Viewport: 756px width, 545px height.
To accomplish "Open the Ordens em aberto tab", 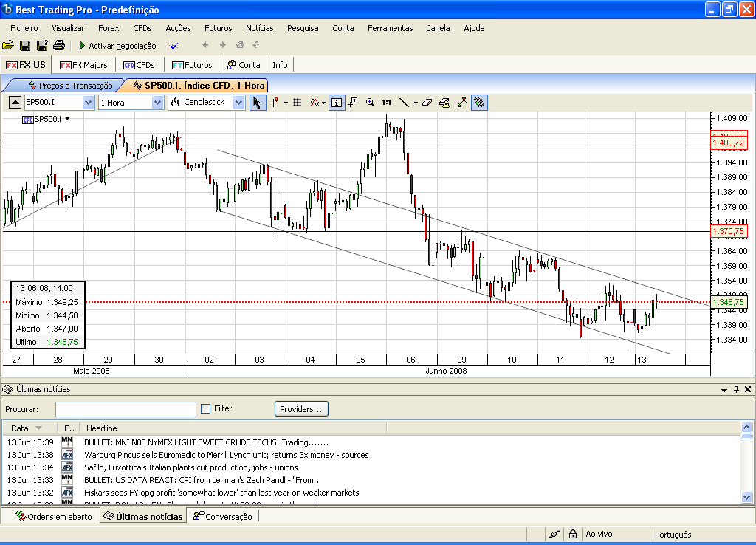I will coord(53,516).
